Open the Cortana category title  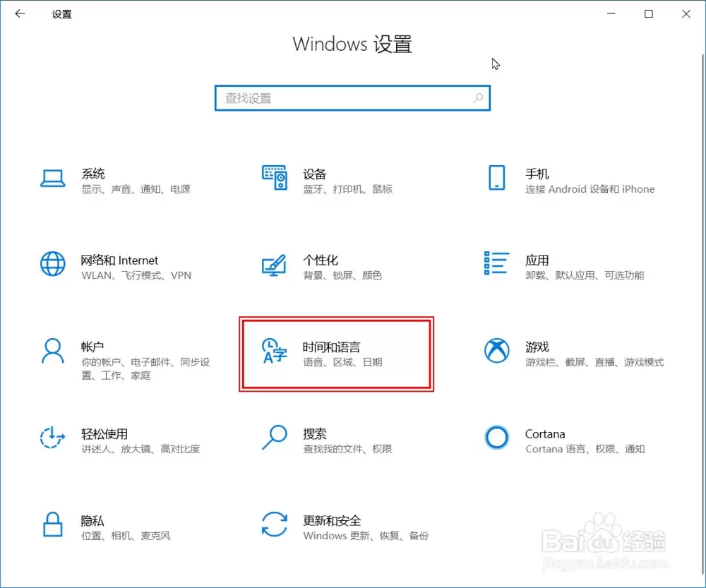545,434
